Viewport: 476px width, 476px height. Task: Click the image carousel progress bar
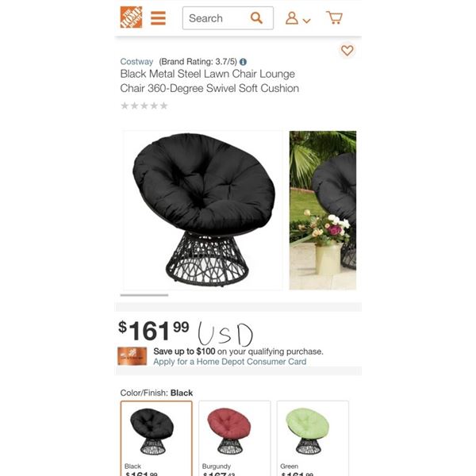144,295
